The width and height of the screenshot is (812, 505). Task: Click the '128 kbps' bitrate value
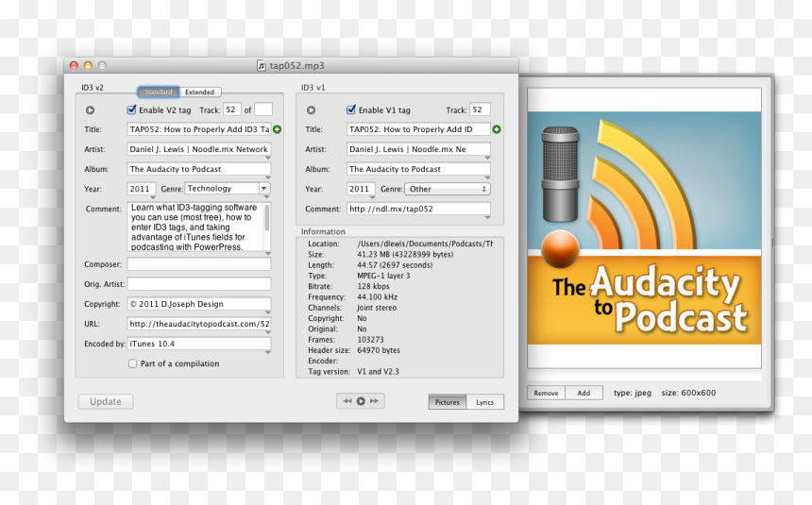(373, 286)
